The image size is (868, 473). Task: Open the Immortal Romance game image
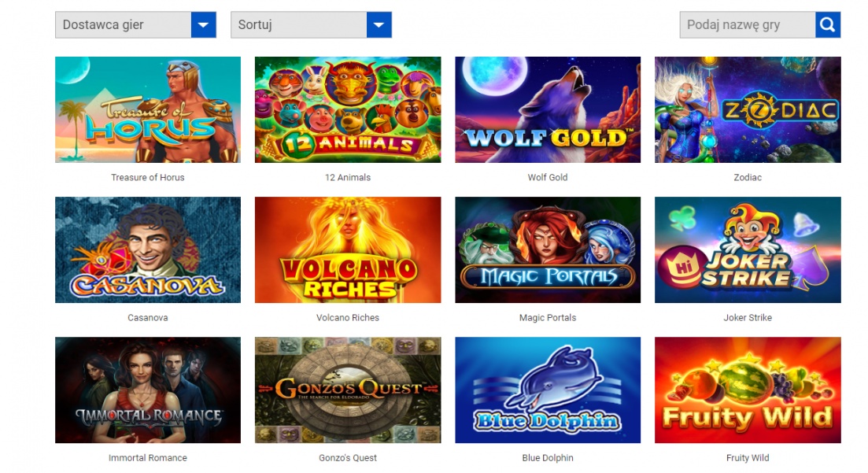pyautogui.click(x=148, y=390)
